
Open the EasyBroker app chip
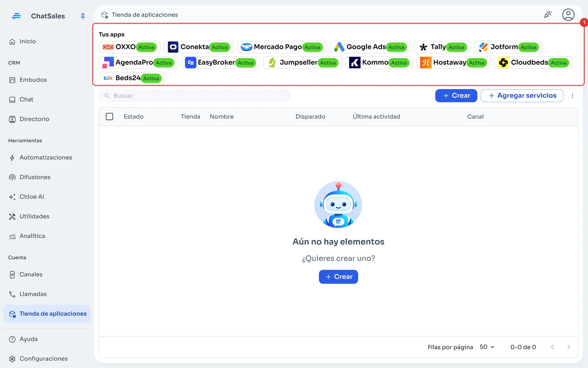[220, 63]
